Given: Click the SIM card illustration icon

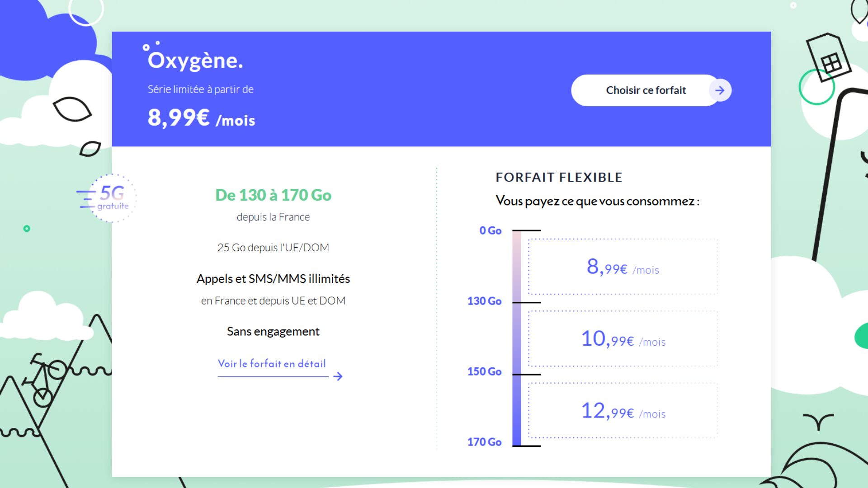Looking at the screenshot, I should [829, 59].
